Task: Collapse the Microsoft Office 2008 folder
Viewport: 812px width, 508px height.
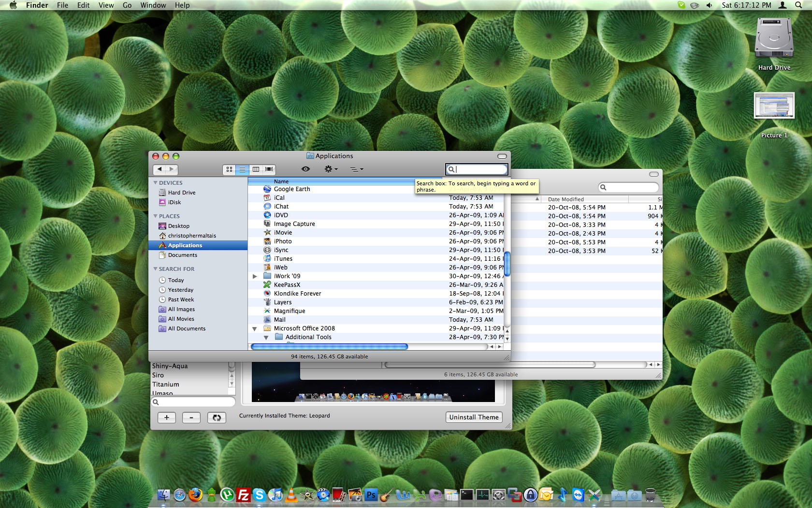Action: click(x=255, y=329)
